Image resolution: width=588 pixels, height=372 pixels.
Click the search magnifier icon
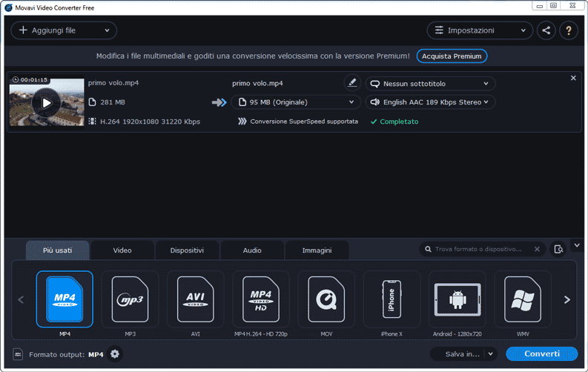click(428, 249)
